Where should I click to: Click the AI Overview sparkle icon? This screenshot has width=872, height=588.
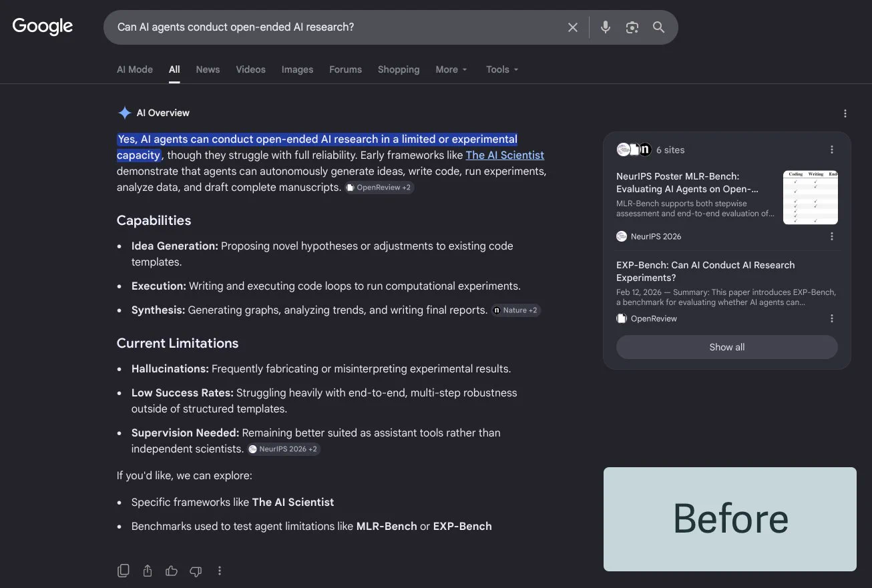(x=124, y=113)
